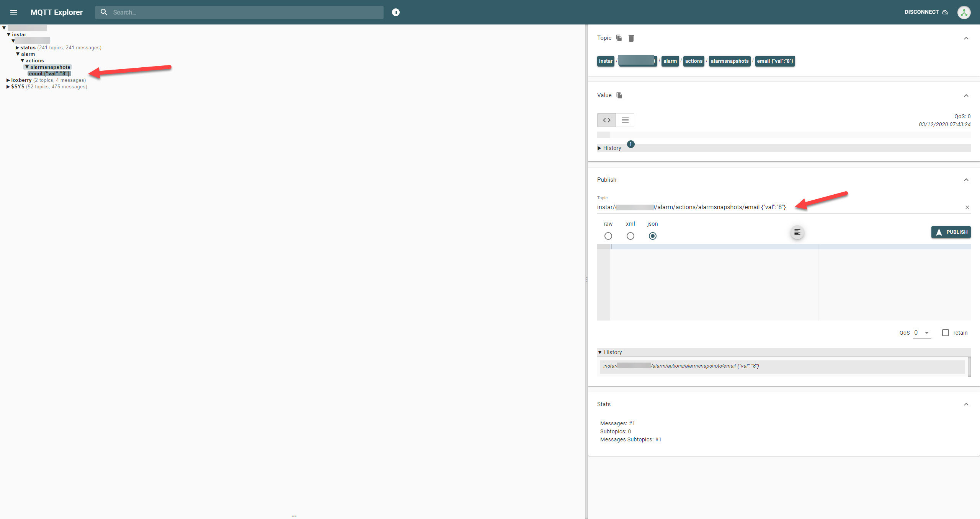Switch value view to plain text mode
This screenshot has width=980, height=519.
coord(625,120)
